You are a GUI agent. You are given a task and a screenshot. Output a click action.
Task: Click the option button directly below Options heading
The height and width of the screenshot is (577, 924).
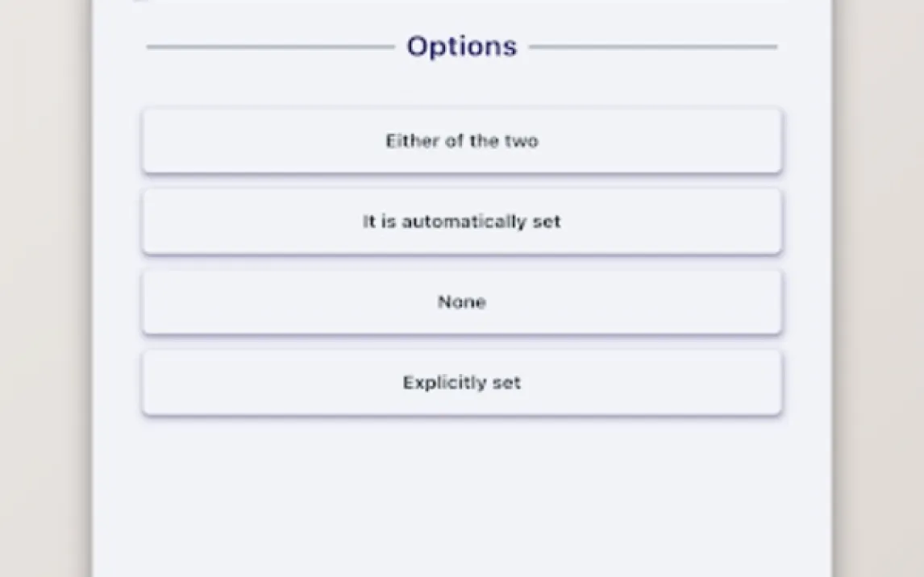tap(461, 141)
